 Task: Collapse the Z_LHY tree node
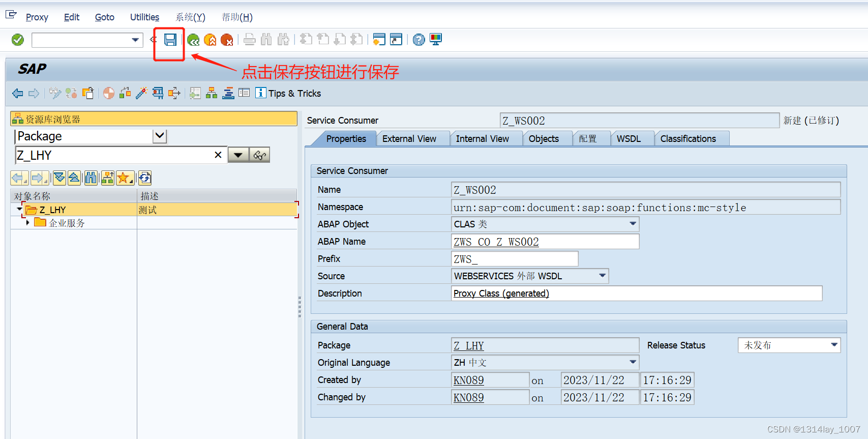tap(19, 209)
